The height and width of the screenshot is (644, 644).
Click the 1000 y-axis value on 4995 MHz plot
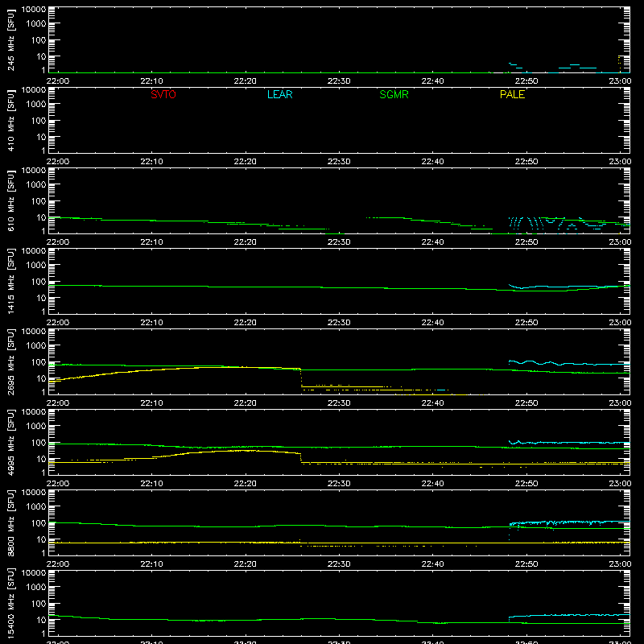click(x=35, y=427)
